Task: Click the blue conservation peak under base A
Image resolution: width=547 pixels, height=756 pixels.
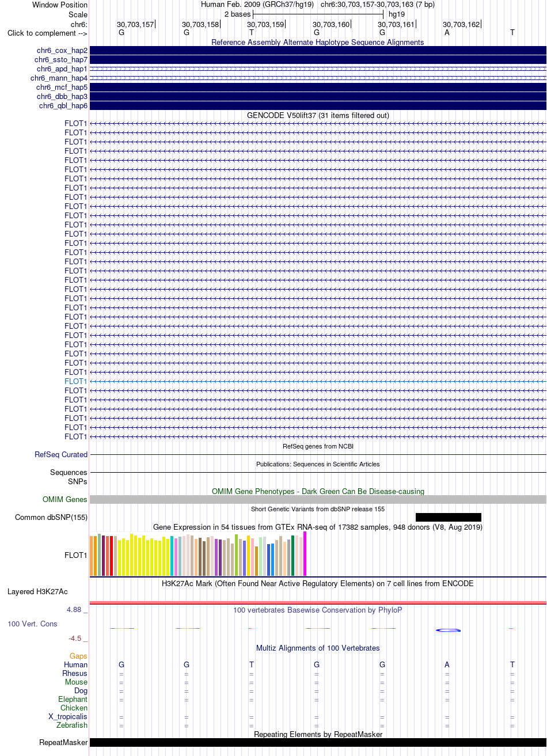Action: tap(449, 630)
